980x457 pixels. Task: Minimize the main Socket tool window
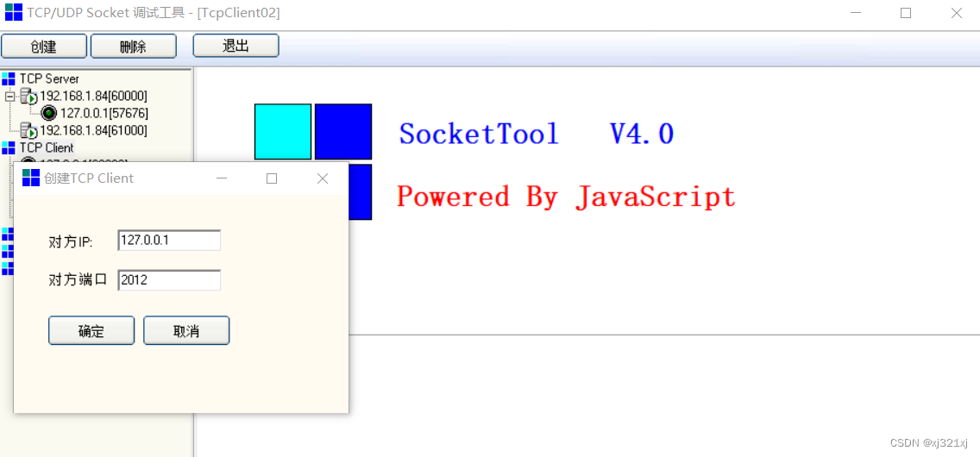pos(854,13)
